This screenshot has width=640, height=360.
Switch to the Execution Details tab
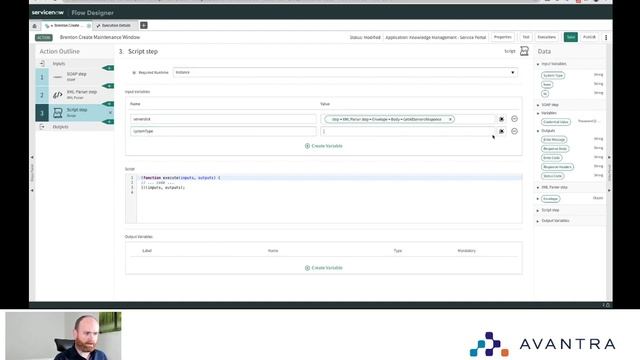tap(116, 26)
